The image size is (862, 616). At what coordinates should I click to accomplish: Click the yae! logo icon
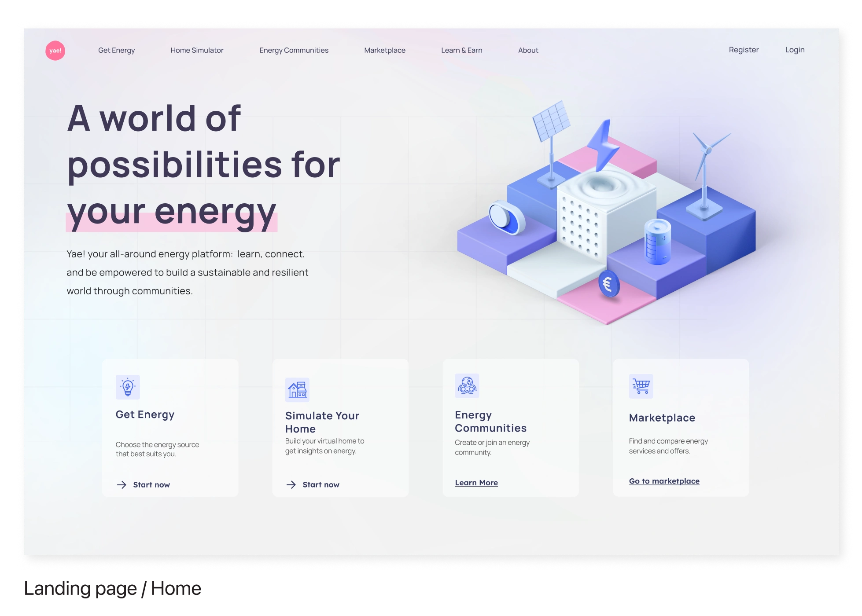pos(55,51)
